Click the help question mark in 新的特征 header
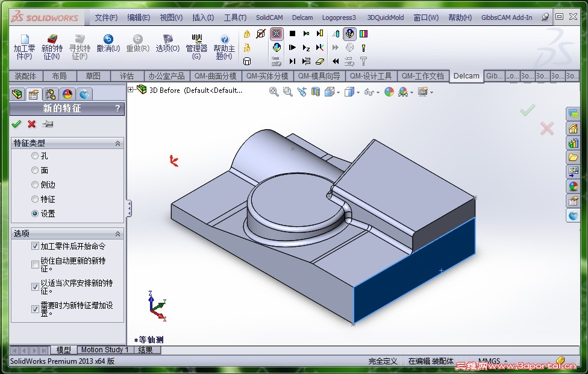This screenshot has height=374, width=588. tap(117, 109)
